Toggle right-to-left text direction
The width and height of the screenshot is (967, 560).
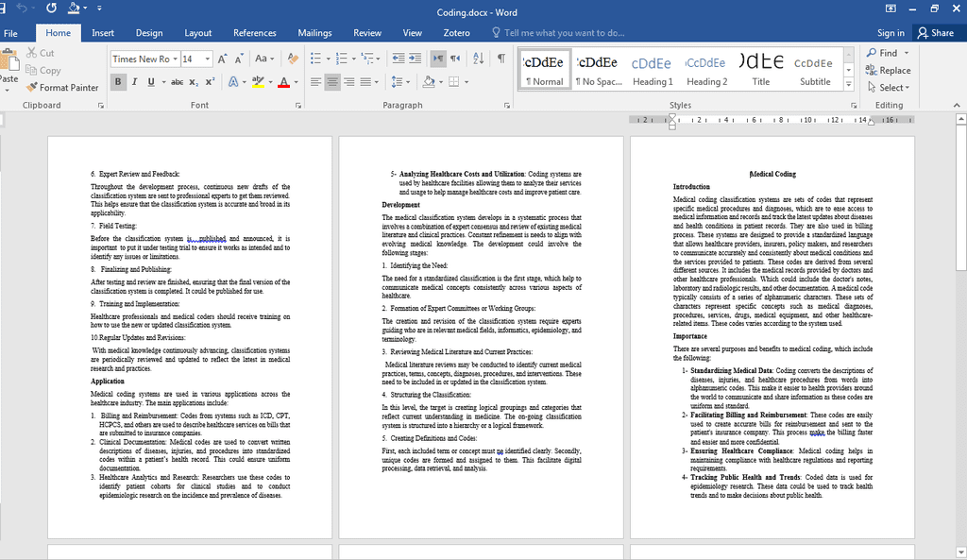(455, 59)
